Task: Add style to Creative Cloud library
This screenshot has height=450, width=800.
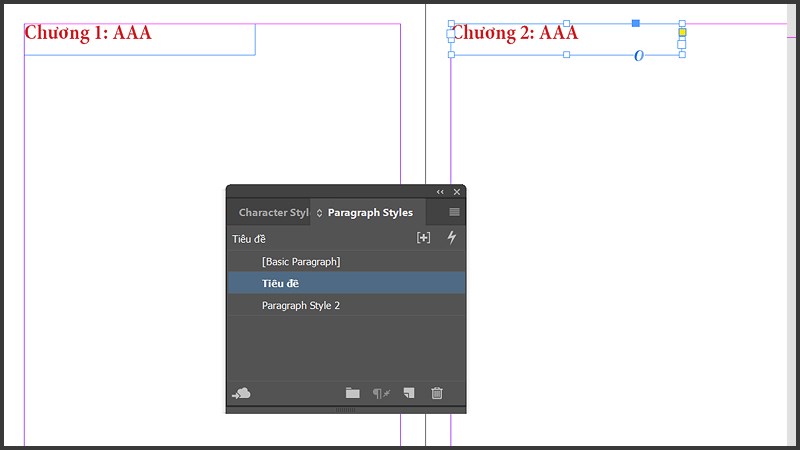Action: (x=241, y=393)
